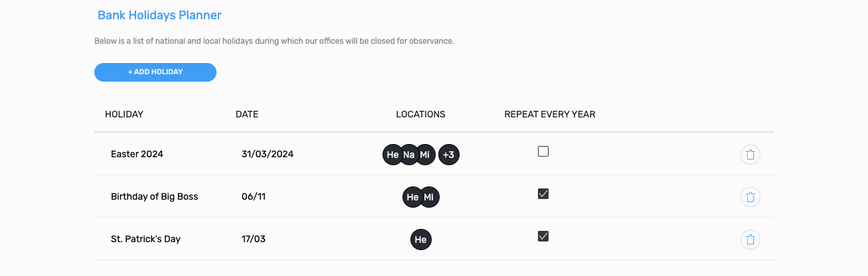Click the 'He' badge in St. Patrick's Day row
The image size is (868, 276).
pyautogui.click(x=421, y=240)
